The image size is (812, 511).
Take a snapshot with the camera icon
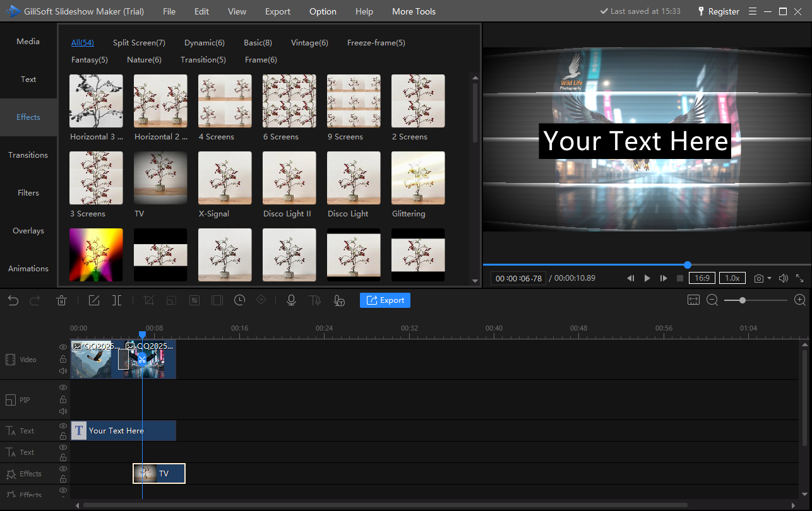point(759,278)
